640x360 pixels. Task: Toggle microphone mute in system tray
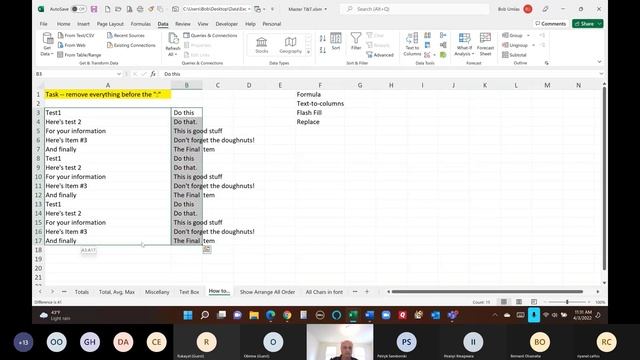[x=533, y=315]
